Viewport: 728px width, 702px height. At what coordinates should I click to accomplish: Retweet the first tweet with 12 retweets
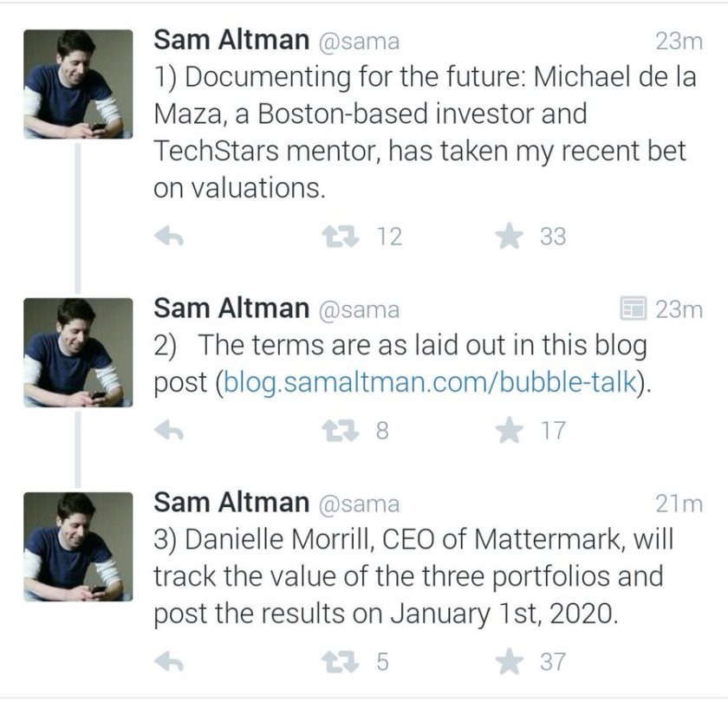[x=341, y=237]
